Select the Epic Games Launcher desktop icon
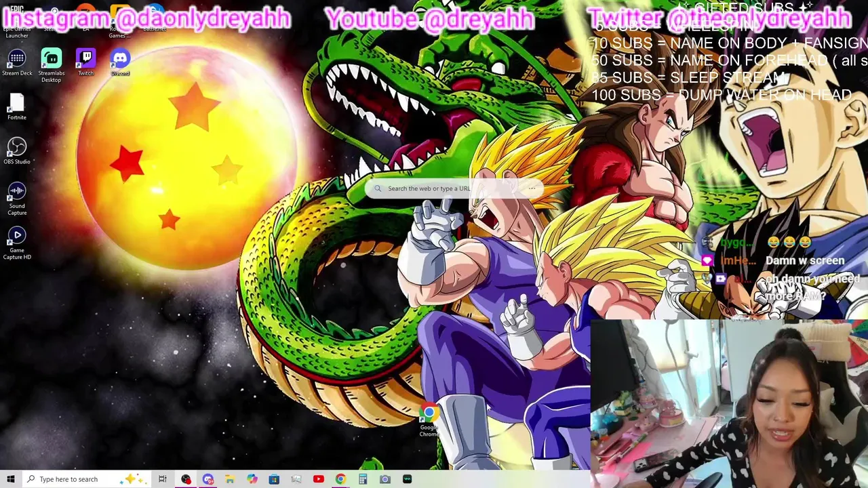This screenshot has height=488, width=868. point(17,20)
